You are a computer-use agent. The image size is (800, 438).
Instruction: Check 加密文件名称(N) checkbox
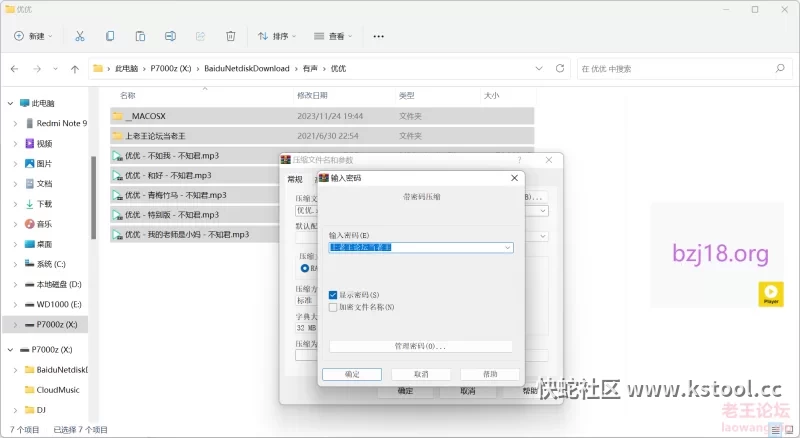tap(333, 307)
